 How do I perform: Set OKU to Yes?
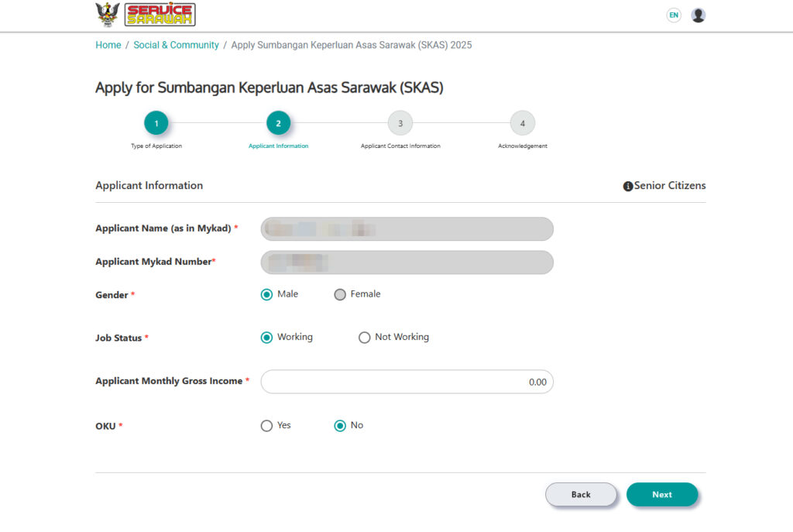click(266, 426)
